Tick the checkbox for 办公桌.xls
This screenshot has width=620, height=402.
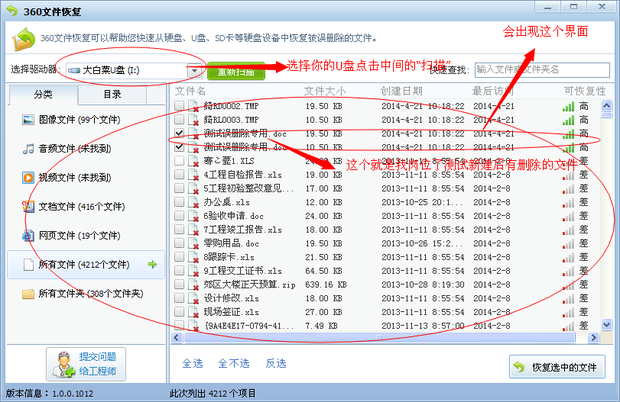179,202
